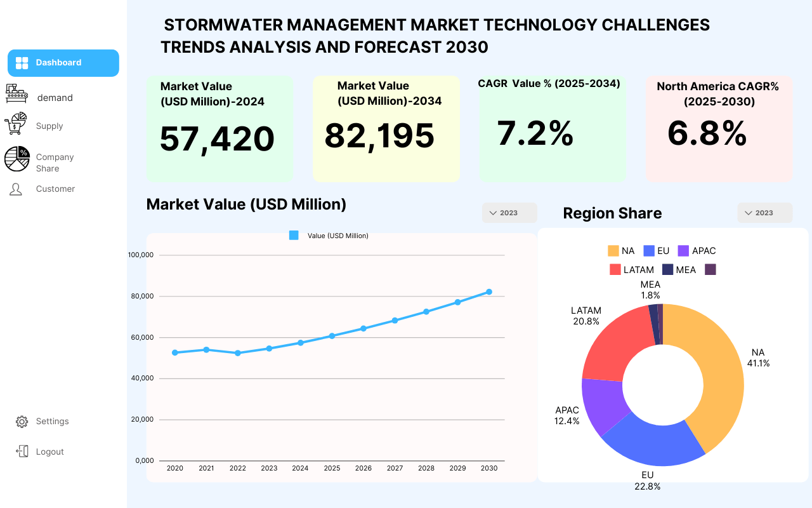Image resolution: width=812 pixels, height=508 pixels.
Task: Click the 2027 data point on line chart
Action: (x=395, y=321)
